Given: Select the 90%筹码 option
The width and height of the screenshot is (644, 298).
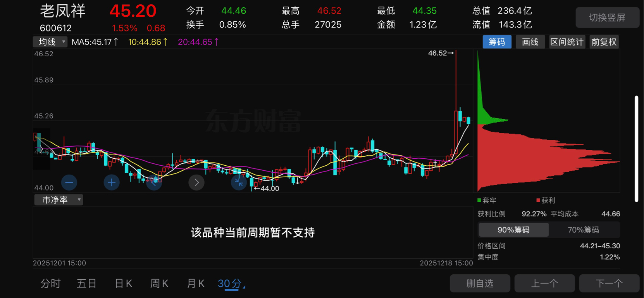Looking at the screenshot, I should click(513, 230).
